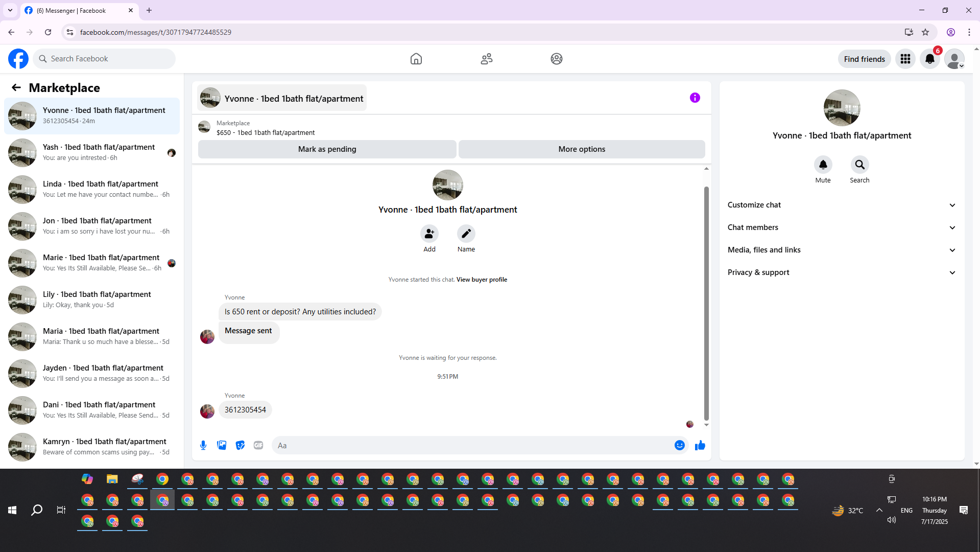The height and width of the screenshot is (552, 980).
Task: Open the volume control in system tray
Action: tap(892, 520)
